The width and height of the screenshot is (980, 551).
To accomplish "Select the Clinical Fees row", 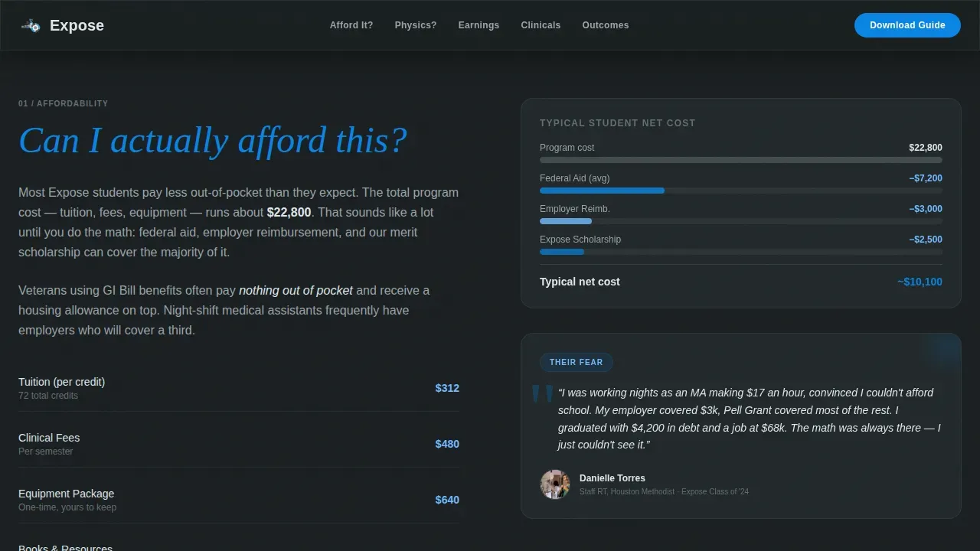I will click(239, 444).
